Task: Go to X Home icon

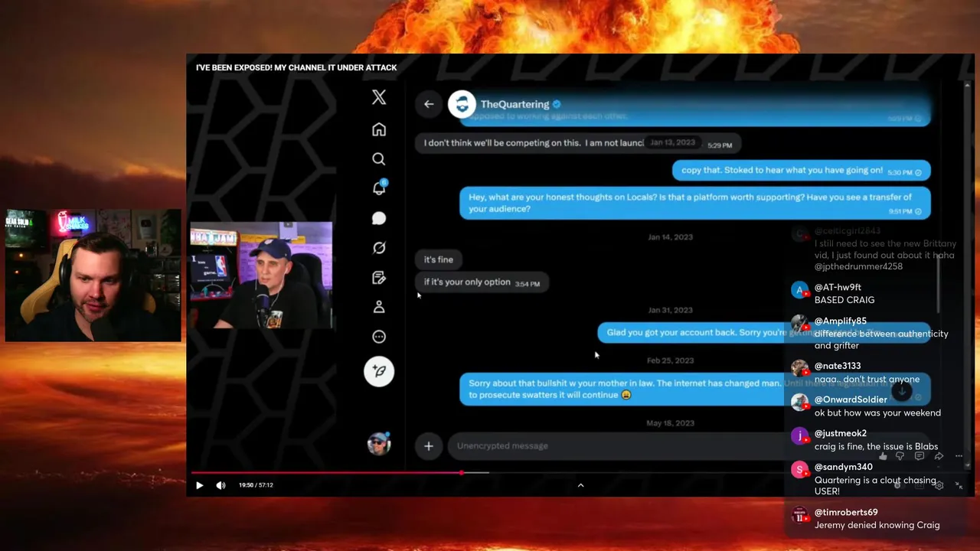Action: point(379,129)
